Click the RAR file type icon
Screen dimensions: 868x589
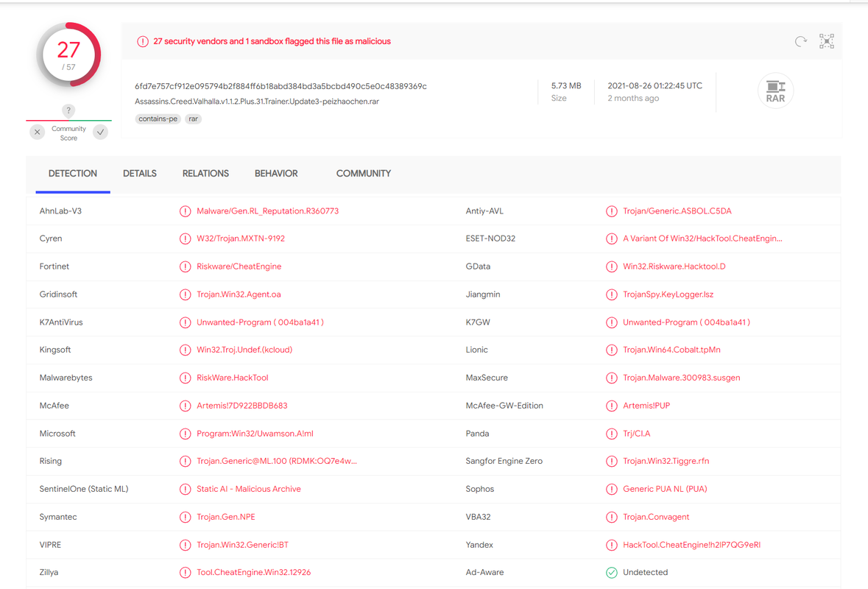[775, 91]
